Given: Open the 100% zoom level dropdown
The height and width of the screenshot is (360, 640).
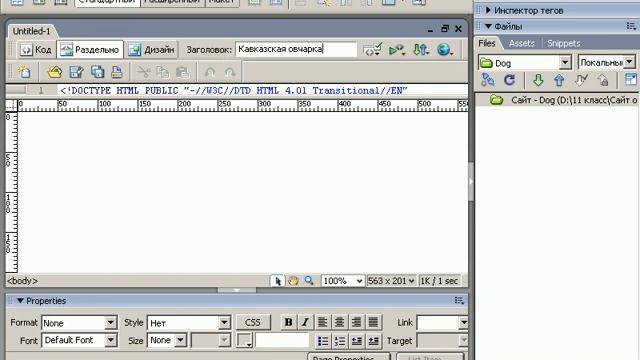Looking at the screenshot, I should 342,281.
